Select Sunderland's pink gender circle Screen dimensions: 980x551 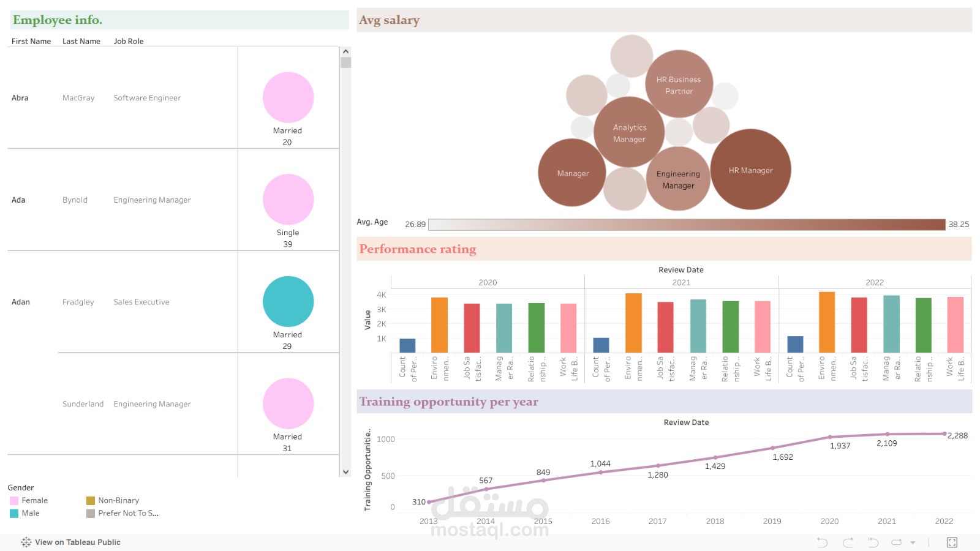[288, 403]
